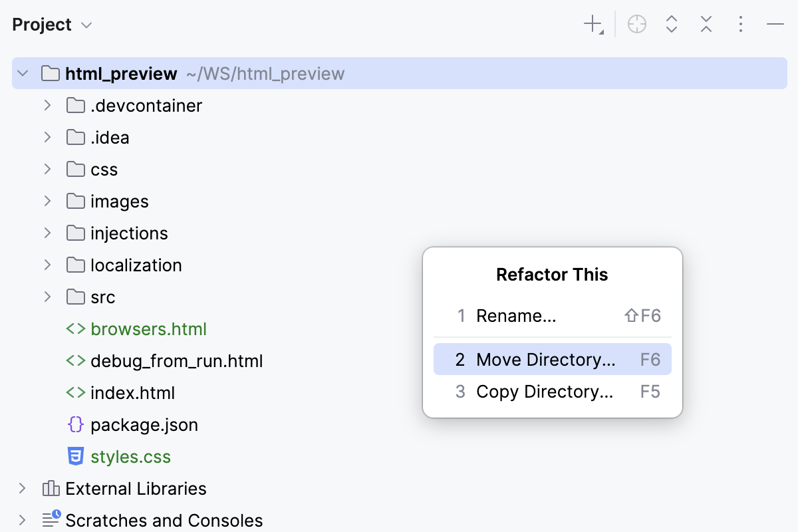Click the injections folder name
798x532 pixels.
pyautogui.click(x=129, y=233)
